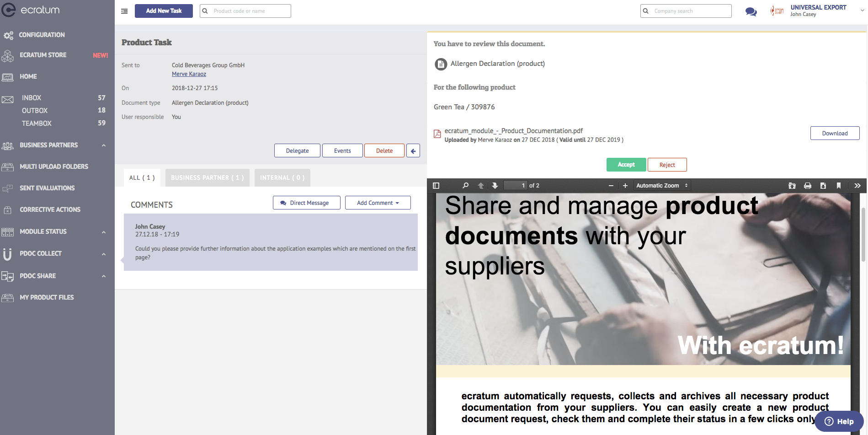Toggle the hamburger menu icon
Image resolution: width=868 pixels, height=435 pixels.
click(x=124, y=11)
